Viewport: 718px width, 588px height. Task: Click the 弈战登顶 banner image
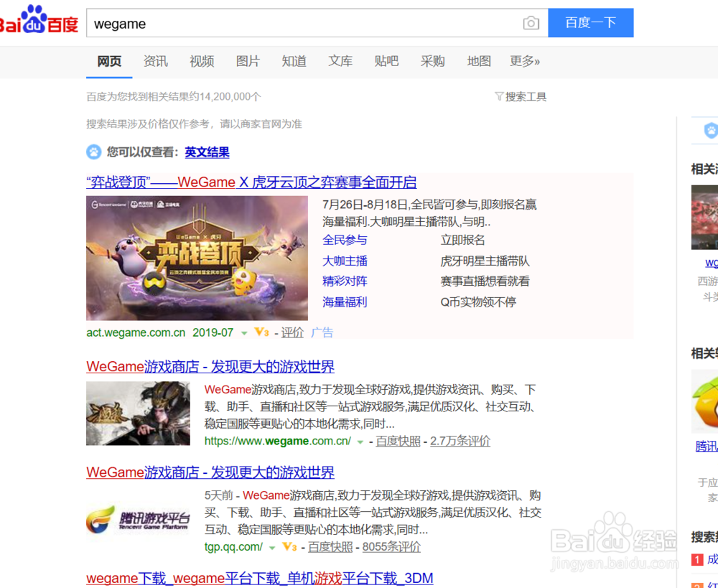tap(197, 258)
